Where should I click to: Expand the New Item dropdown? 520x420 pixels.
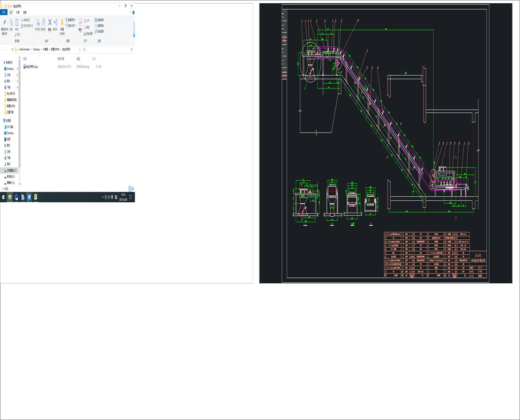point(71,20)
